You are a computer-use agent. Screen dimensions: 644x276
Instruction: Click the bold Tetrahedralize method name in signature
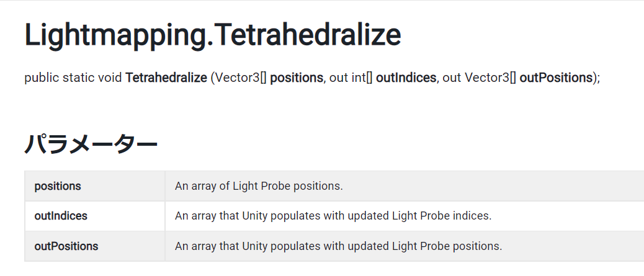tap(166, 77)
